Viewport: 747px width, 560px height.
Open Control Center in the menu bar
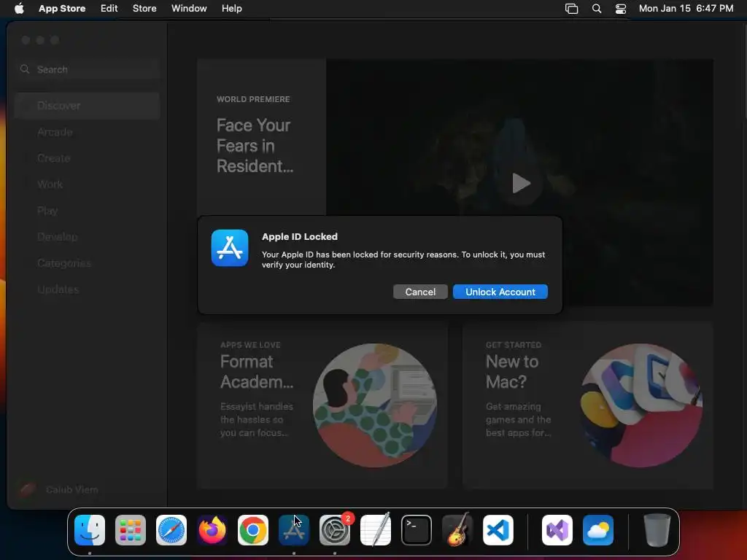(x=621, y=9)
